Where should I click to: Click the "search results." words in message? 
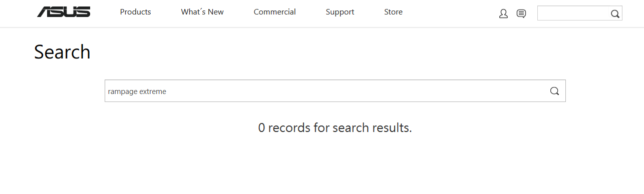[x=372, y=128]
